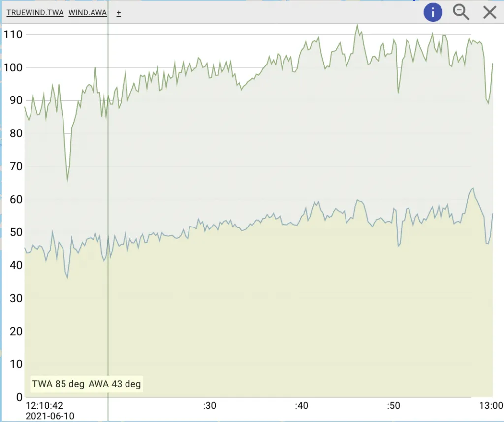Screen dimensions: 504x422
Task: Select the WIND.AWA series label
Action: coord(88,13)
